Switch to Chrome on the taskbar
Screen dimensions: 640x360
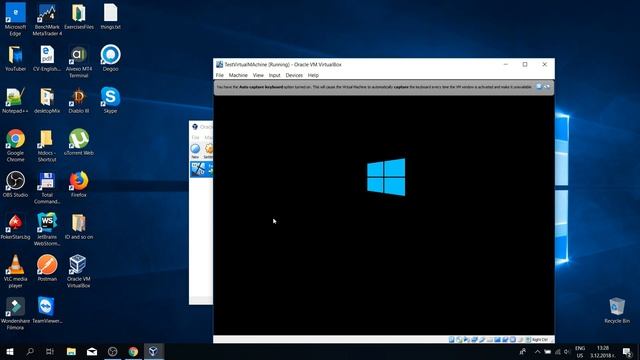pos(133,351)
